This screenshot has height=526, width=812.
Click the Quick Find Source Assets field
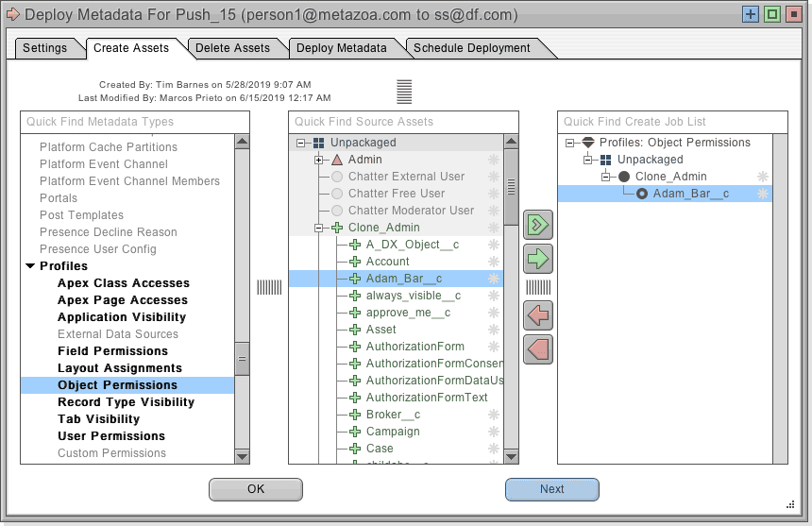tap(403, 122)
